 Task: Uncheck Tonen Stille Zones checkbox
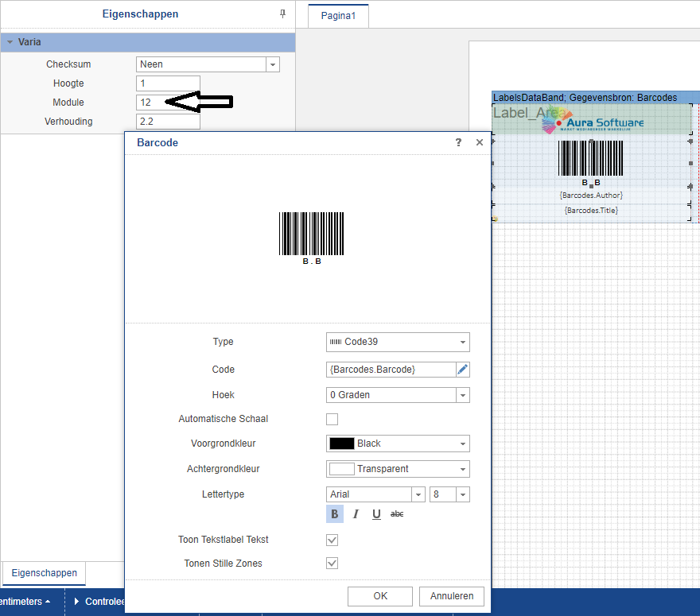tap(332, 564)
